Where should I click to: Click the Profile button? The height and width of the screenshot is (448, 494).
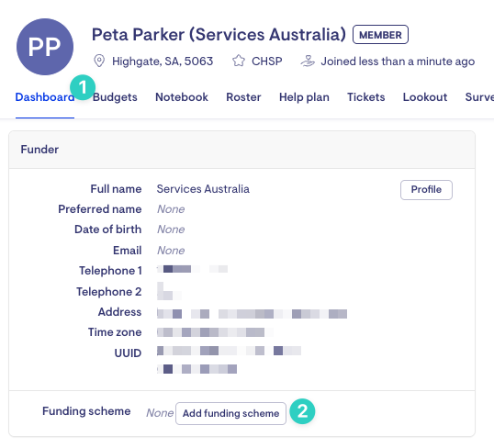click(426, 190)
